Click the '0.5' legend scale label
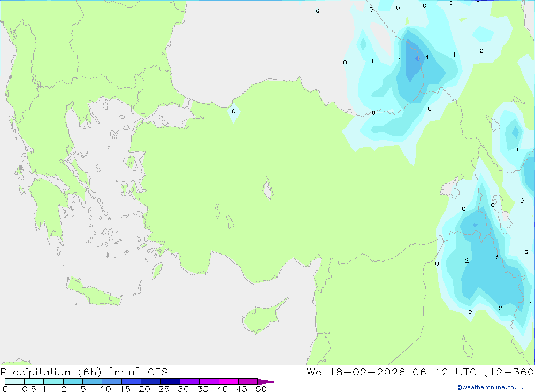Viewport: 535px width, 392px height. click(29, 389)
